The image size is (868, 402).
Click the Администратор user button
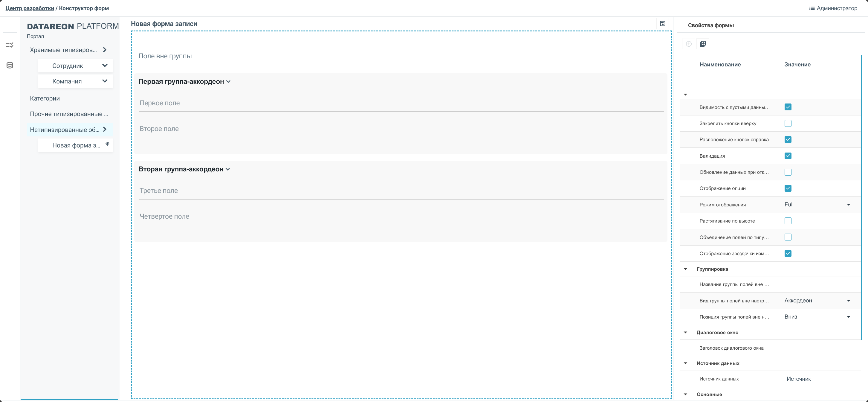pyautogui.click(x=837, y=8)
